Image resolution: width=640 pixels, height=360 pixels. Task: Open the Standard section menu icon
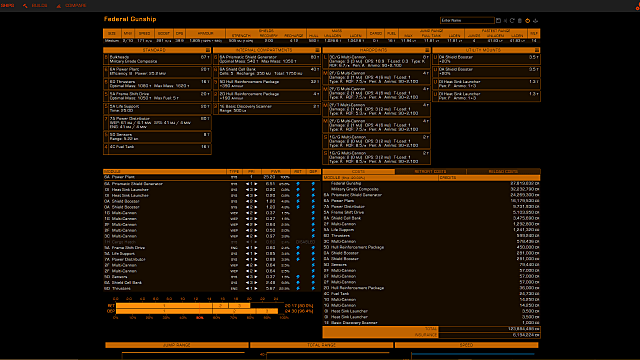(208, 50)
